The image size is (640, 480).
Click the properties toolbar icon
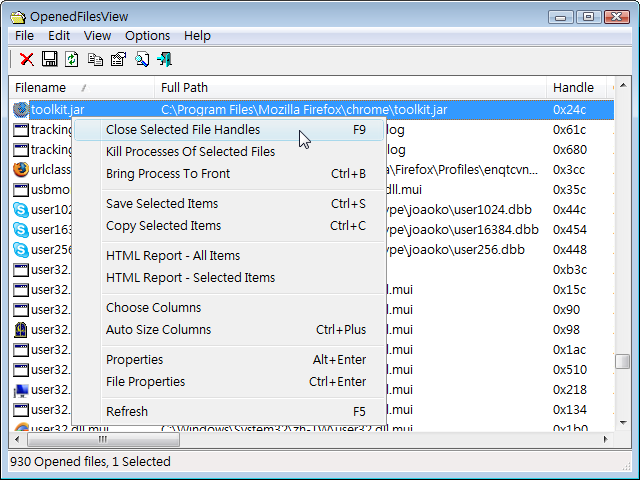[x=118, y=59]
